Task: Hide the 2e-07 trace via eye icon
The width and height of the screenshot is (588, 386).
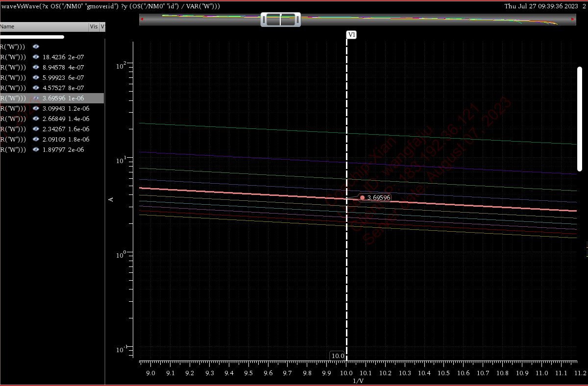Action: pos(36,57)
